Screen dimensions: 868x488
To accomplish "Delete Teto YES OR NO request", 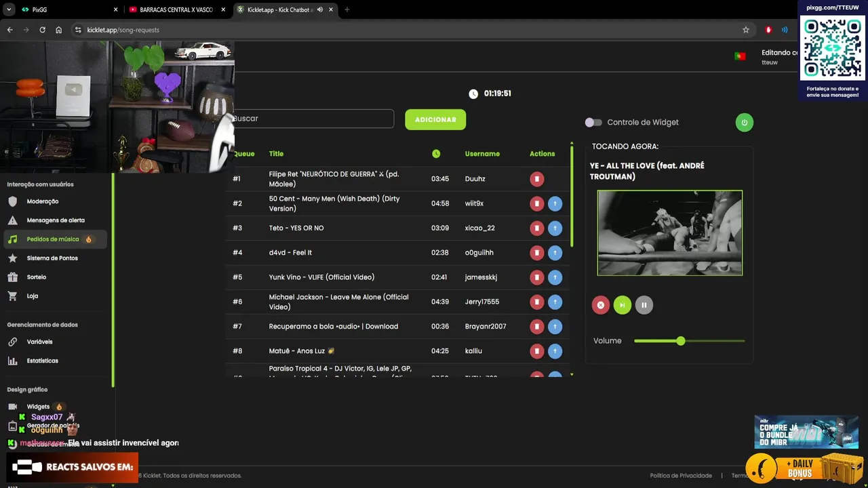I will tap(536, 228).
